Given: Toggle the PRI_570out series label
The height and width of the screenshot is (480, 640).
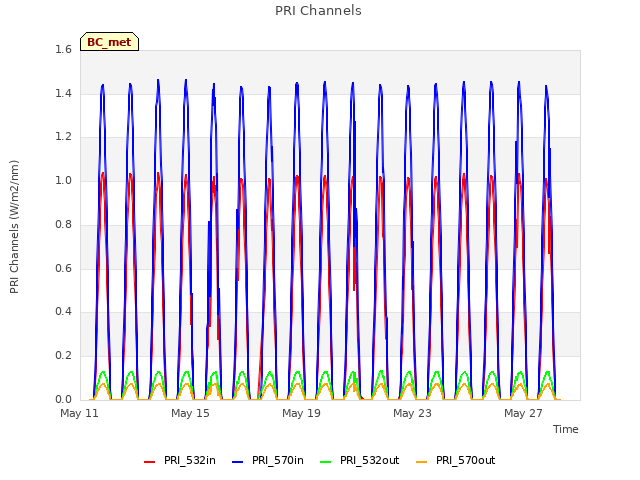Looking at the screenshot, I should coord(465,460).
